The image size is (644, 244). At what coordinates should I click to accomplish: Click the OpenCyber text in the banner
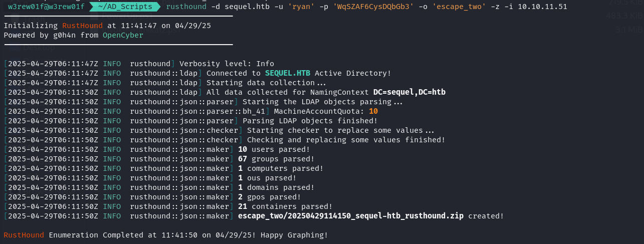[123, 36]
